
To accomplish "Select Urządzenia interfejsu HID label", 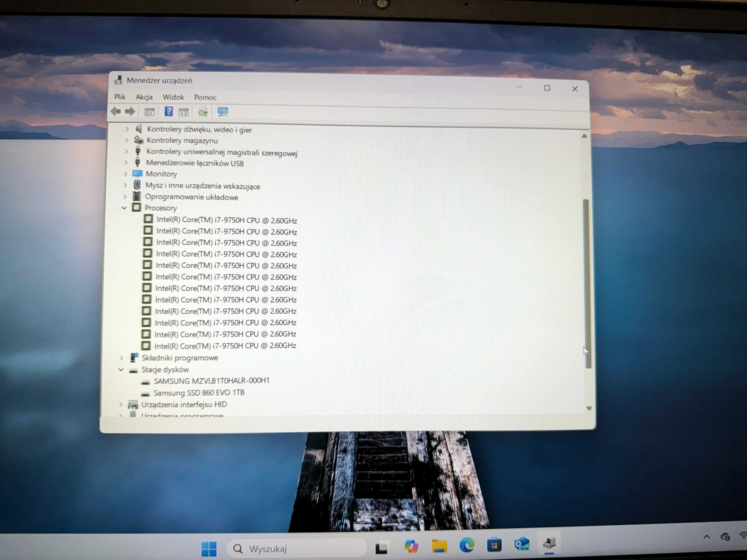I will tap(184, 404).
